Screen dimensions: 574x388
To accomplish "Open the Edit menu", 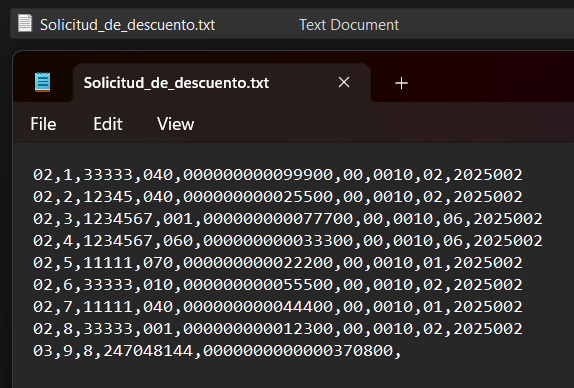I will point(108,124).
